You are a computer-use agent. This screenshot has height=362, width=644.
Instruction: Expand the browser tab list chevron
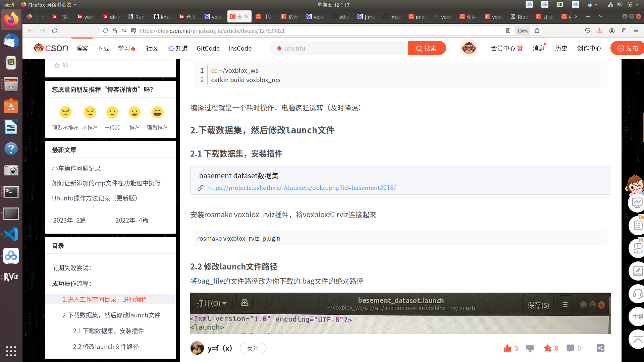coord(601,16)
